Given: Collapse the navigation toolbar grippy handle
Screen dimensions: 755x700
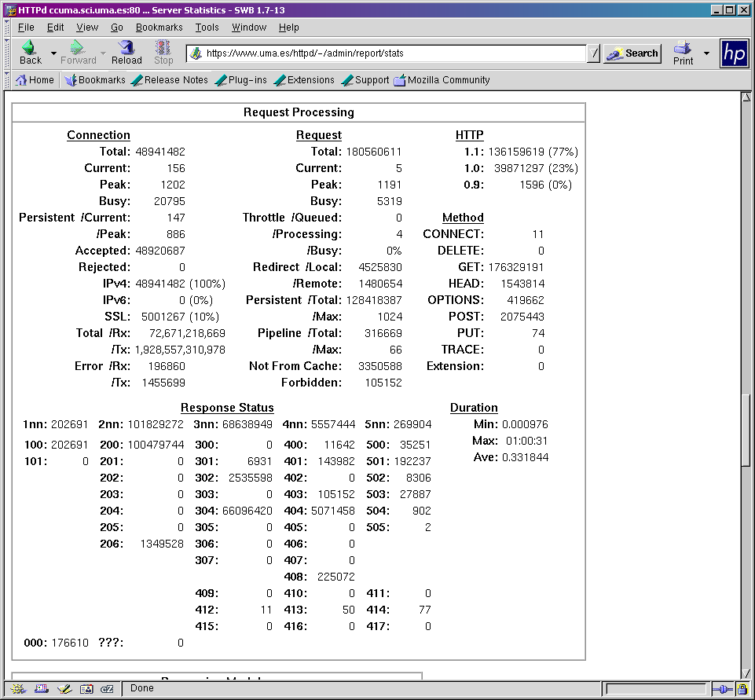Looking at the screenshot, I should [7, 53].
